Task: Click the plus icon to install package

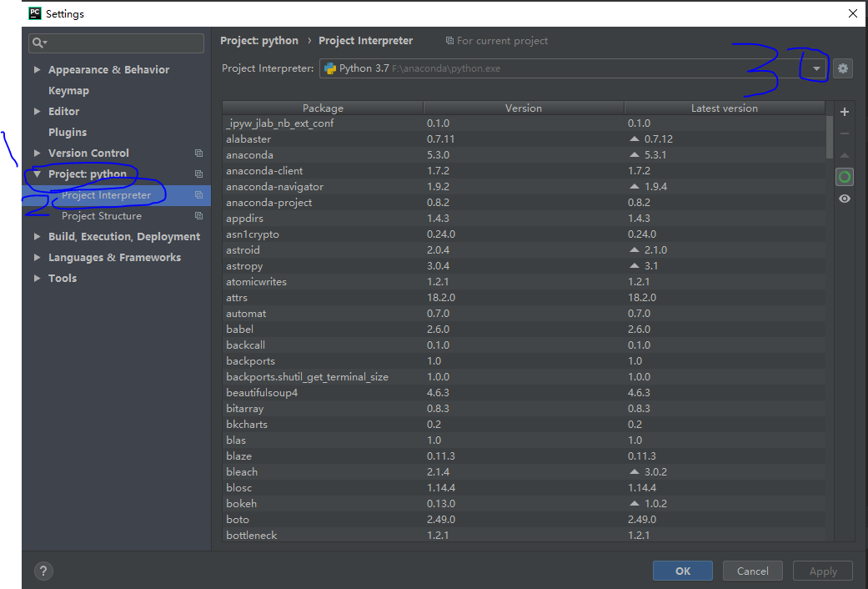Action: tap(844, 112)
